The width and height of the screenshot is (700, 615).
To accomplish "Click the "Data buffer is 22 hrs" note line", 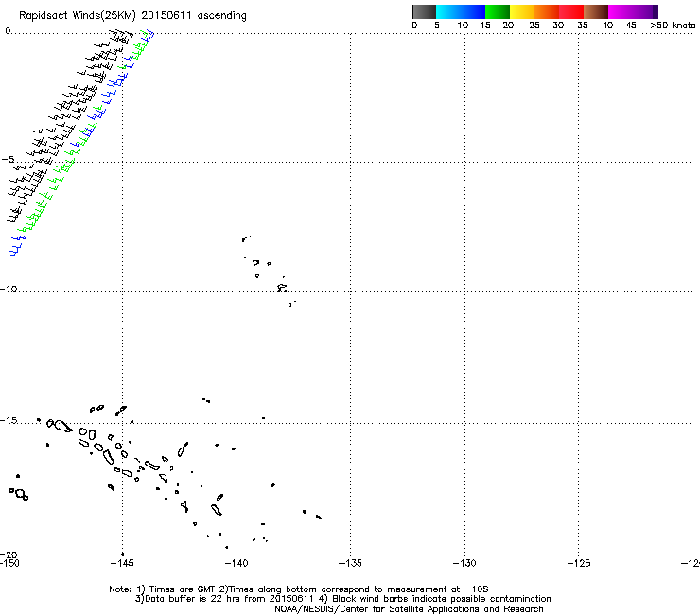I will tap(342, 599).
